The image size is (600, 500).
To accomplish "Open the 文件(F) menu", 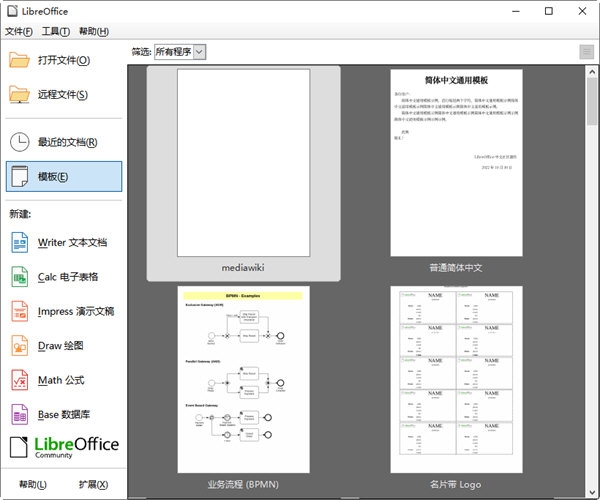I will [19, 31].
